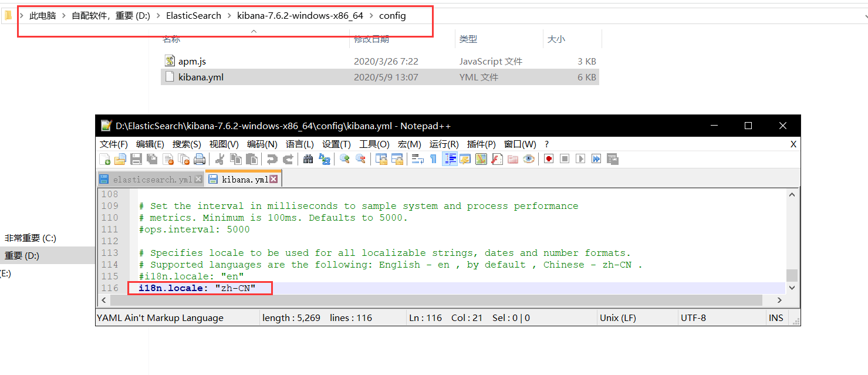Image resolution: width=868 pixels, height=375 pixels.
Task: Save the recorded macro icon
Action: (x=612, y=159)
